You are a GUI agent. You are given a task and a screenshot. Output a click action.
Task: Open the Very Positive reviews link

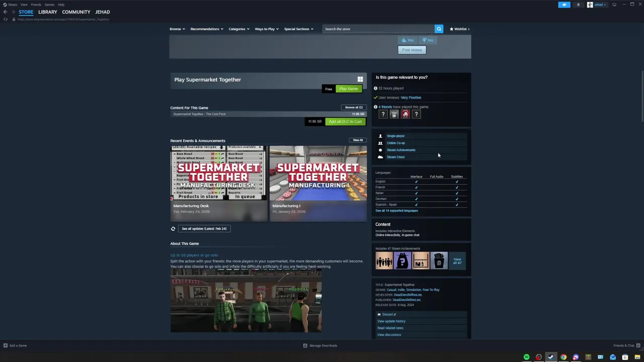pos(411,98)
